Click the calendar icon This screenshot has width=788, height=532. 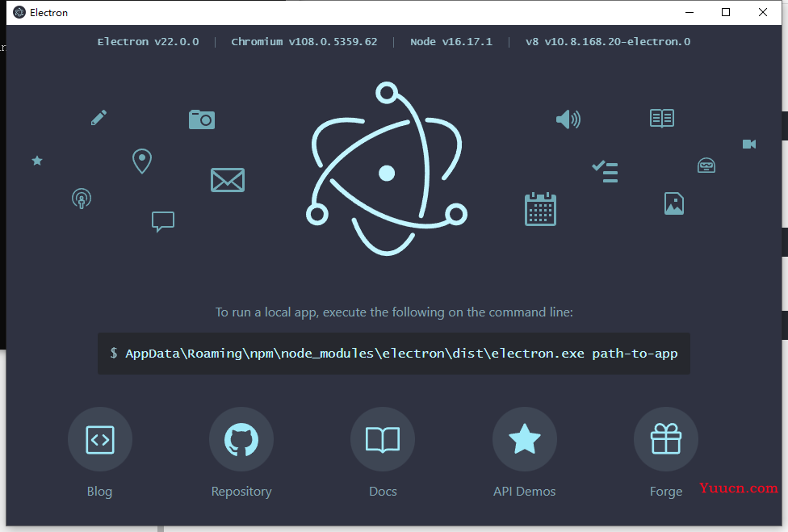click(541, 209)
